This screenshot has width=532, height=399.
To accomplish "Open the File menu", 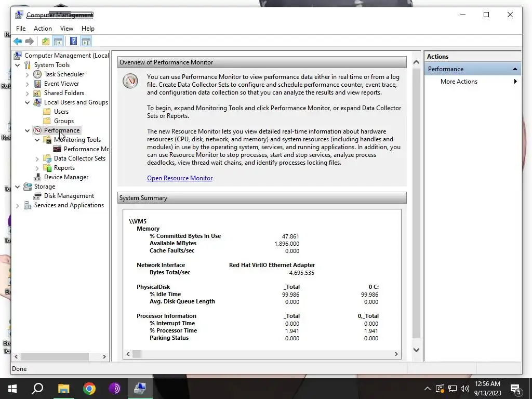I will tap(21, 29).
